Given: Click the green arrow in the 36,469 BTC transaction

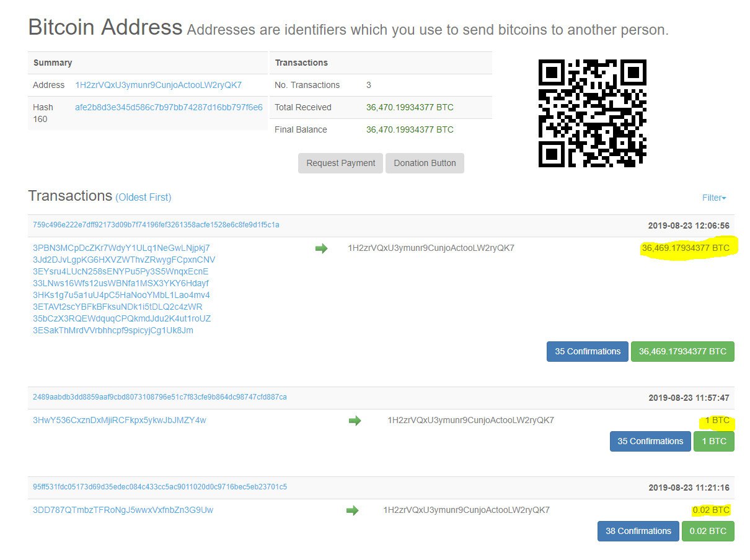Looking at the screenshot, I should point(321,248).
